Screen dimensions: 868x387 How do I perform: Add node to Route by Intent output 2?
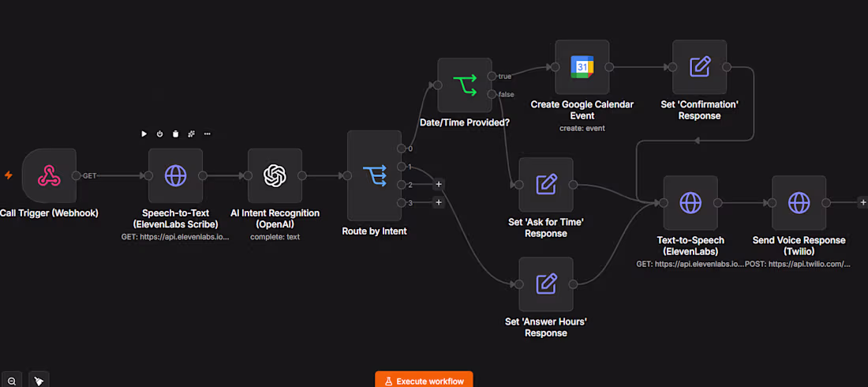[439, 185]
